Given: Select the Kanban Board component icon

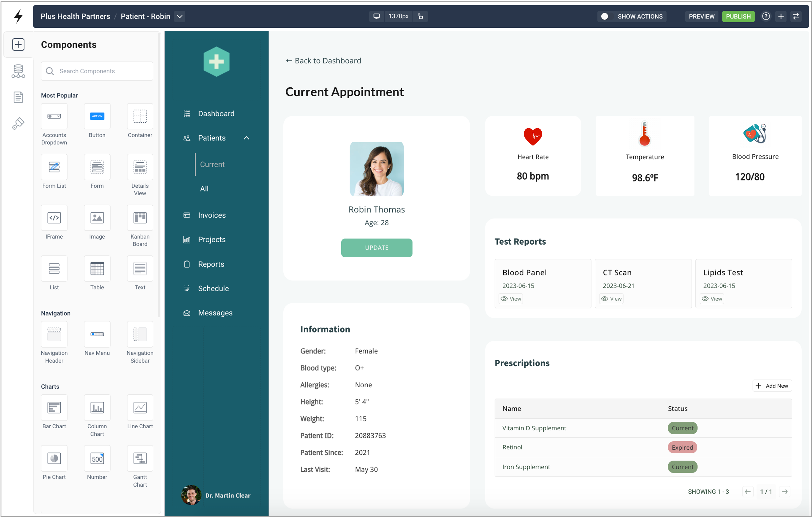Looking at the screenshot, I should (140, 218).
